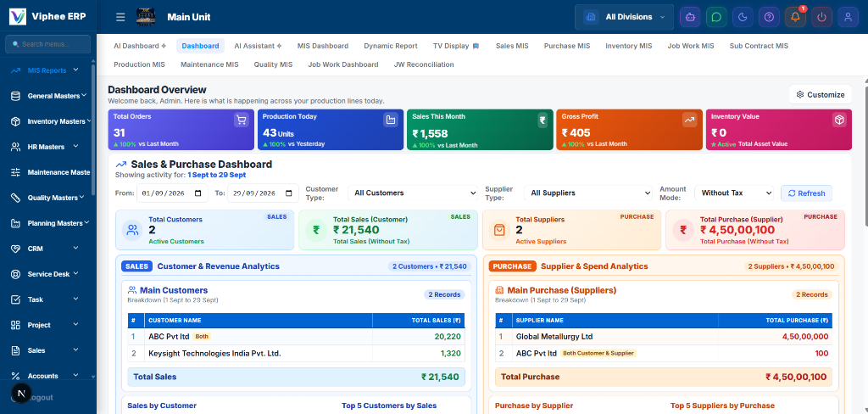868x414 pixels.
Task: Click the Total Purchase rupee circle icon
Action: click(683, 229)
